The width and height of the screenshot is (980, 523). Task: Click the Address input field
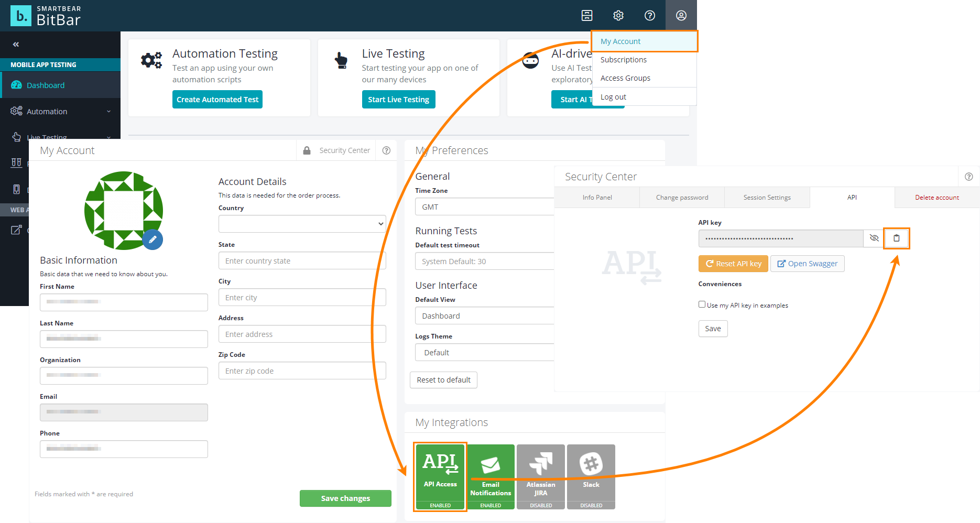(302, 334)
